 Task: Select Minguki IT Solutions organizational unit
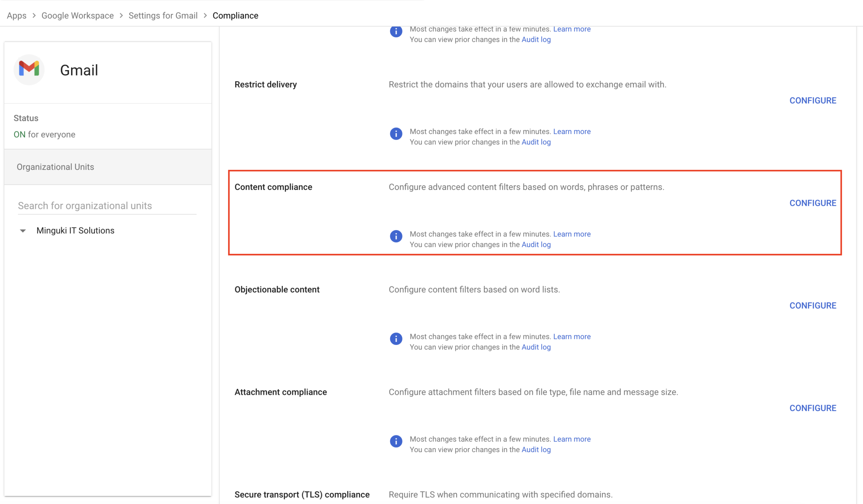[x=75, y=231]
